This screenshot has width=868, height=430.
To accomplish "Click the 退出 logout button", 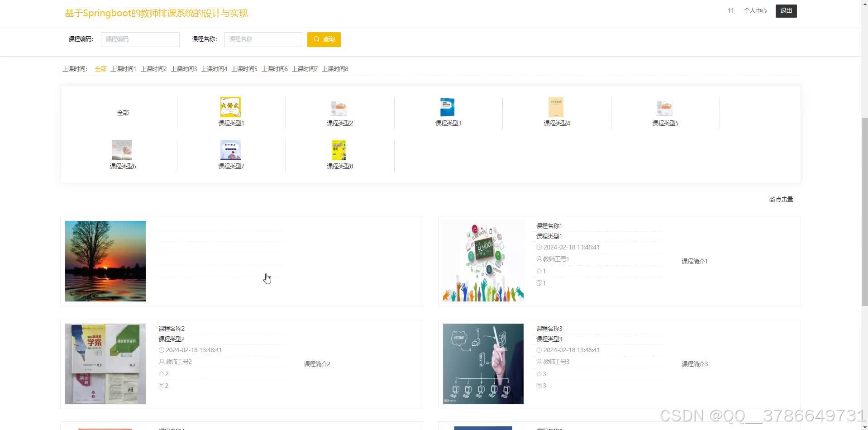I will [786, 11].
